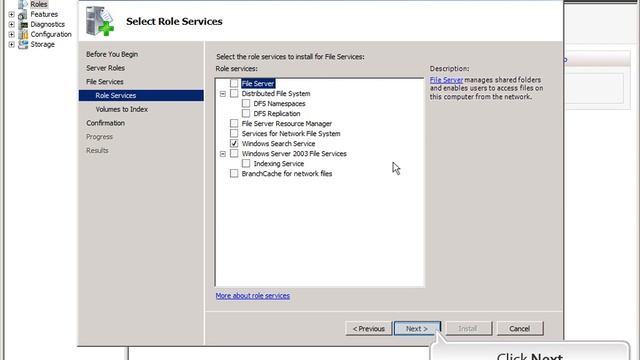The image size is (640, 360).
Task: Tick the DFS Namespaces checkbox
Action: [x=246, y=103]
